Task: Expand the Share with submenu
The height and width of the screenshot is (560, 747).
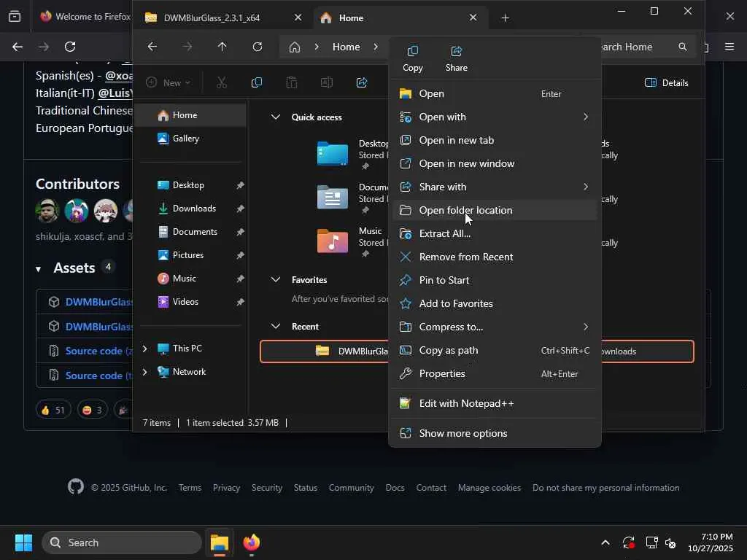Action: pos(495,187)
